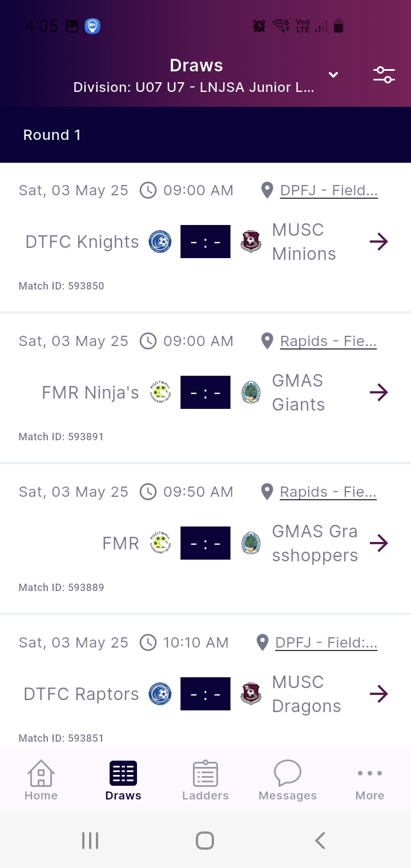The width and height of the screenshot is (411, 868).
Task: Open FMR vs GMAS Grasshoppers match arrow
Action: point(378,543)
